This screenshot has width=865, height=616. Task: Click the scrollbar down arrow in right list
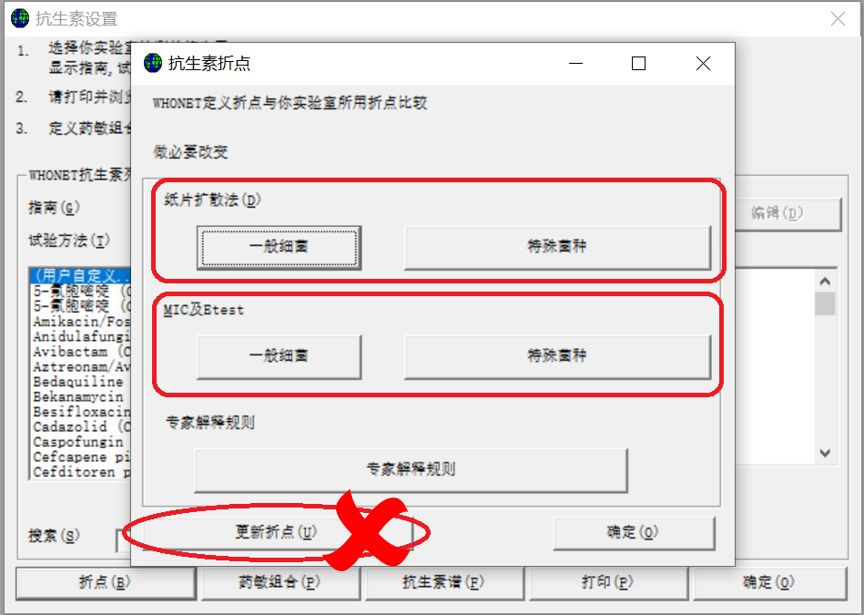click(x=825, y=453)
